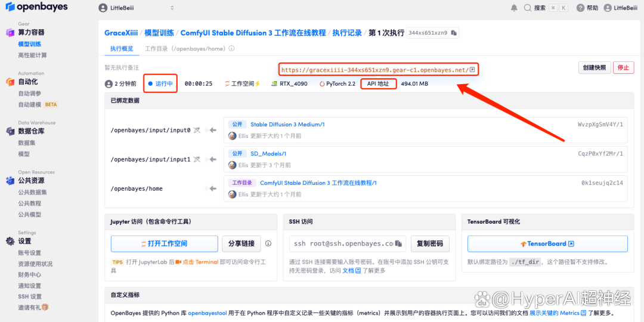Open 模型 under Data Warehouse
This screenshot has height=322, width=644.
click(x=24, y=154)
